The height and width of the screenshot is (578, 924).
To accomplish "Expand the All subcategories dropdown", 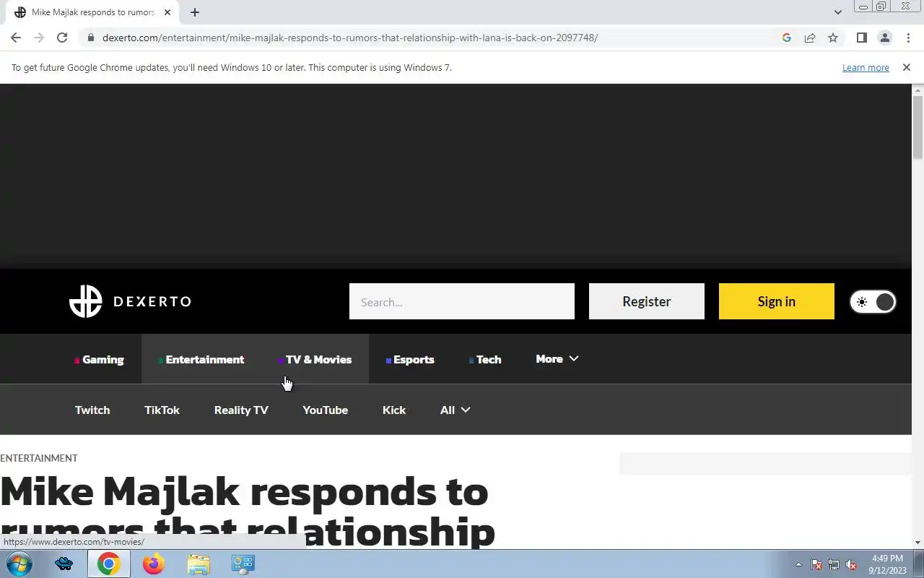I will pyautogui.click(x=456, y=410).
